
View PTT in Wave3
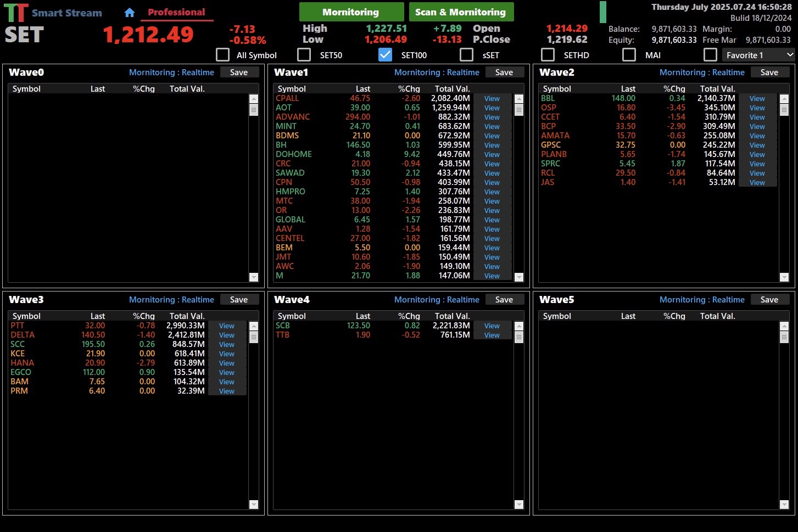(x=227, y=326)
